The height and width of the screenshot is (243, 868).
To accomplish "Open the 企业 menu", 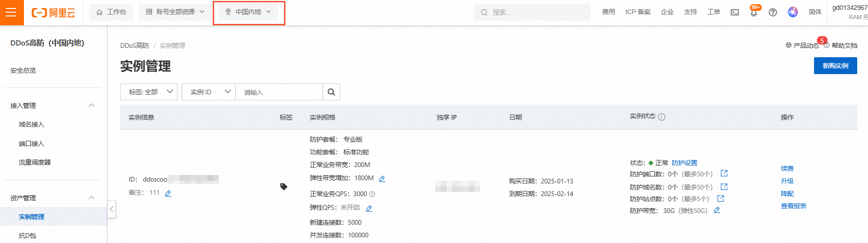I will (667, 12).
